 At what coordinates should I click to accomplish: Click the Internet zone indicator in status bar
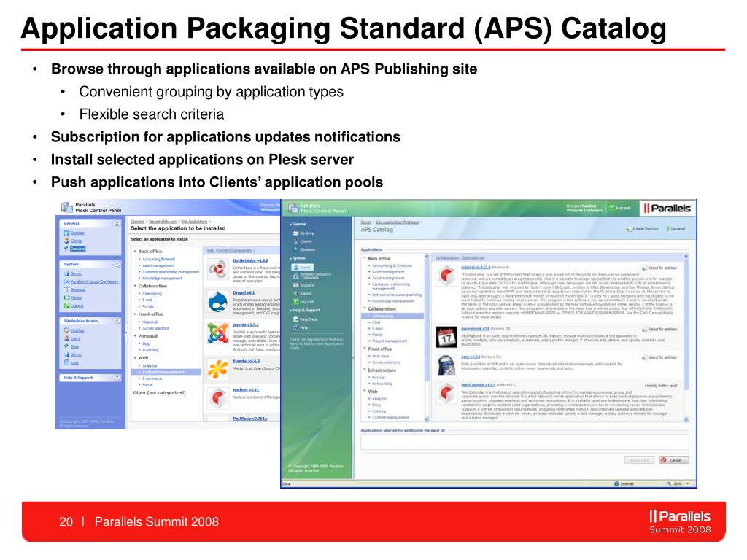click(624, 484)
